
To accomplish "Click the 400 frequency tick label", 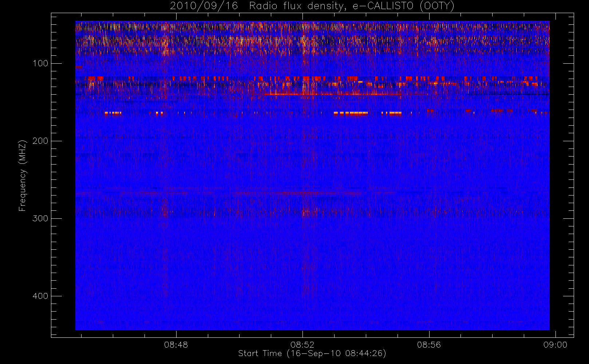I will 40,296.
